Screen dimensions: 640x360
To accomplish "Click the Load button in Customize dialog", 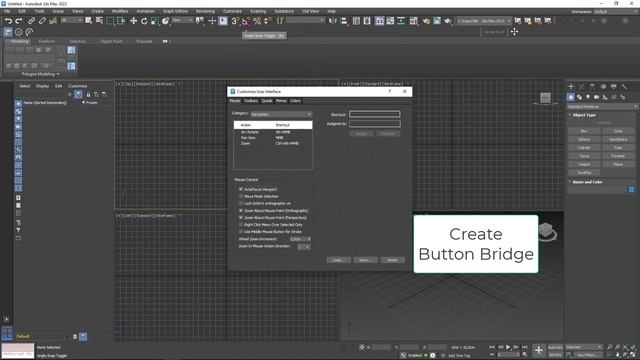I will 338,260.
